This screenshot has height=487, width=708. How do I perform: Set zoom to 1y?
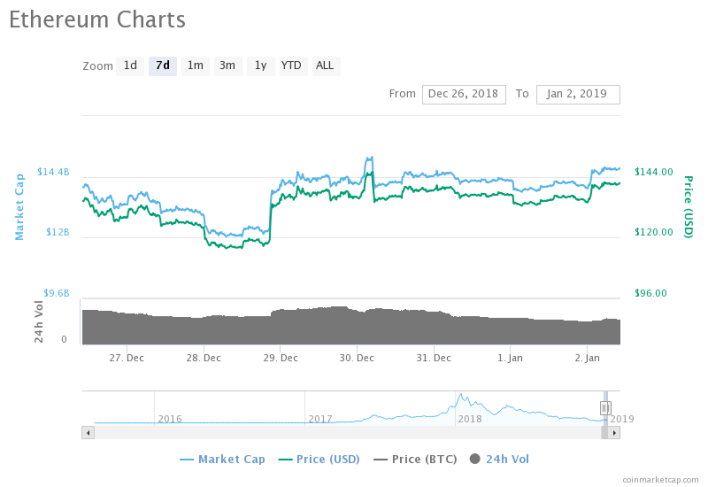point(260,66)
